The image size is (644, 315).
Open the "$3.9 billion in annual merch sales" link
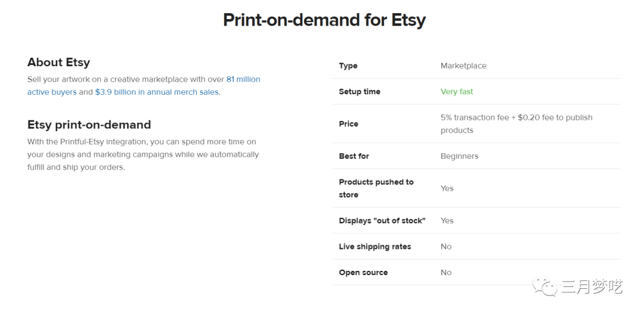[x=157, y=92]
